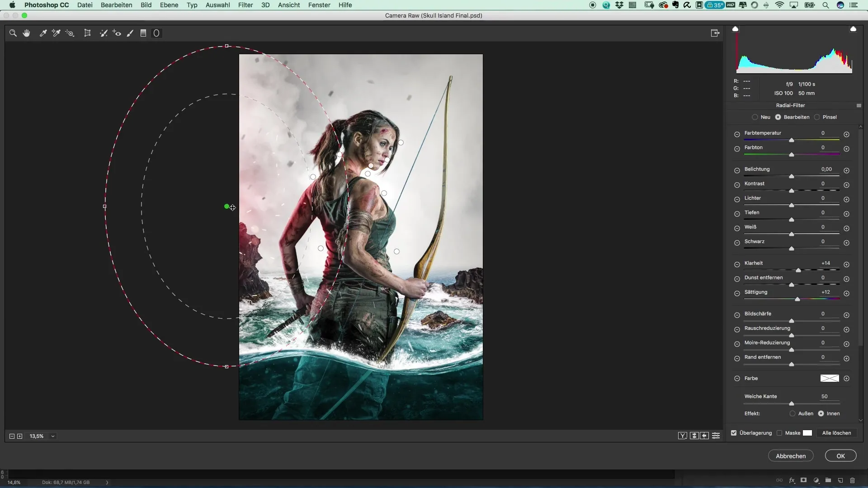This screenshot has height=488, width=868.
Task: Select the Targeted Adjustment tool
Action: click(70, 33)
